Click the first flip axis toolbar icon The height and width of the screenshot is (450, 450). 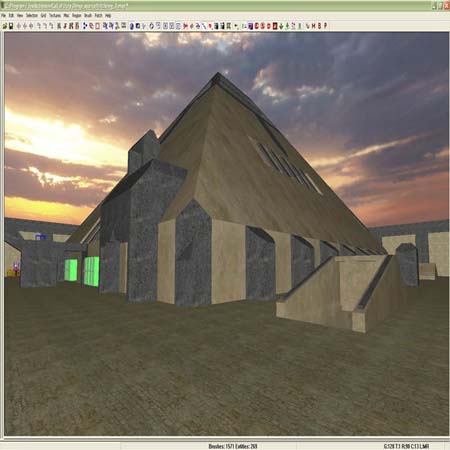[19, 26]
